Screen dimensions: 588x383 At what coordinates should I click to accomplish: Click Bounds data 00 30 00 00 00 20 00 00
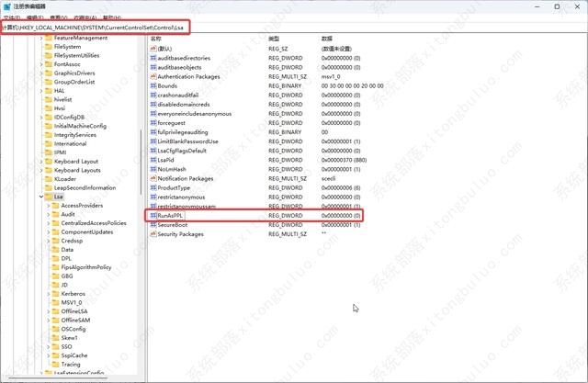(353, 85)
